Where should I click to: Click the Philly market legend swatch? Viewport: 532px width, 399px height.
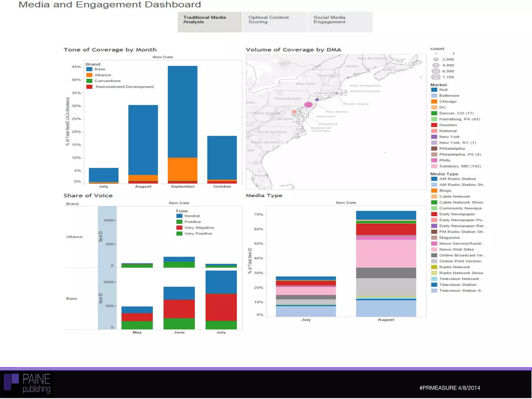point(434,160)
